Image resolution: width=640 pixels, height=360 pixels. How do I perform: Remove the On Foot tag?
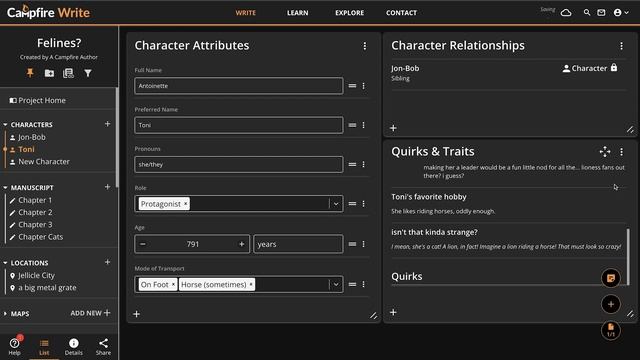click(x=173, y=284)
